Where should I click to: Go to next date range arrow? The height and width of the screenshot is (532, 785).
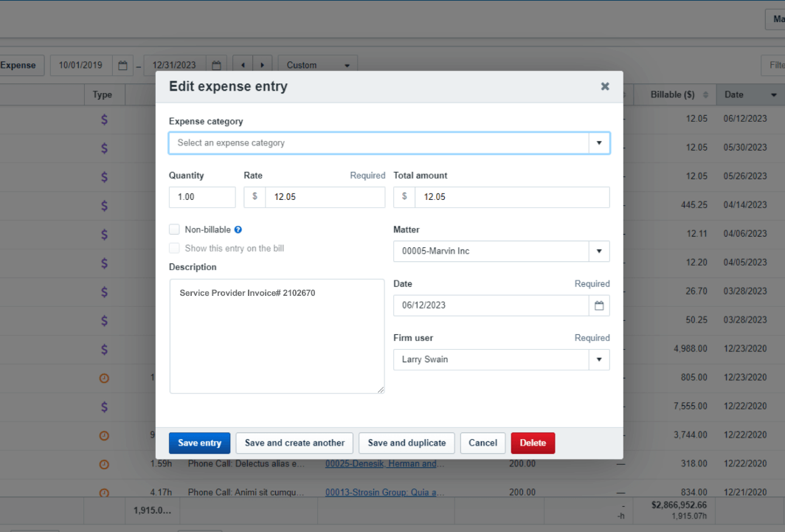[x=263, y=66]
